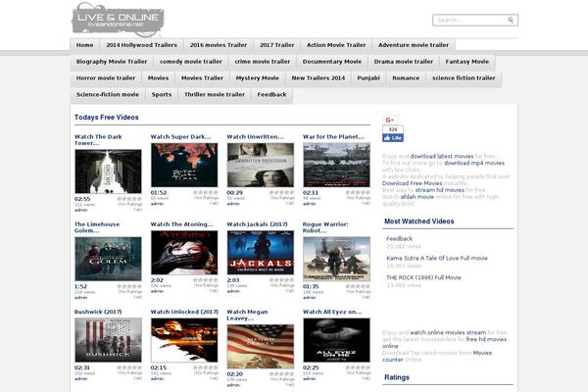Click Watch Unwritten title link
Screen dimensions: 588x392
255,137
